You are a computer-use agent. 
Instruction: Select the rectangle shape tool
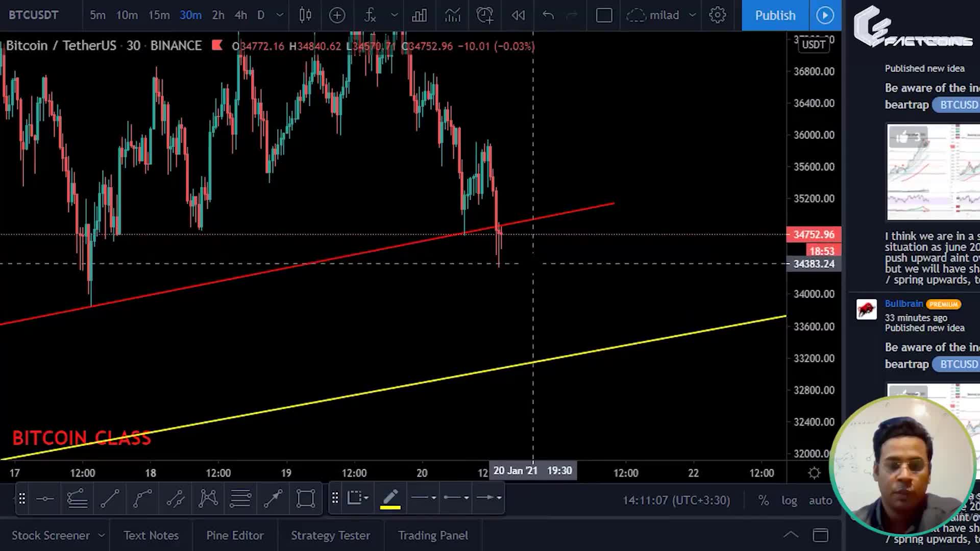[x=306, y=498]
